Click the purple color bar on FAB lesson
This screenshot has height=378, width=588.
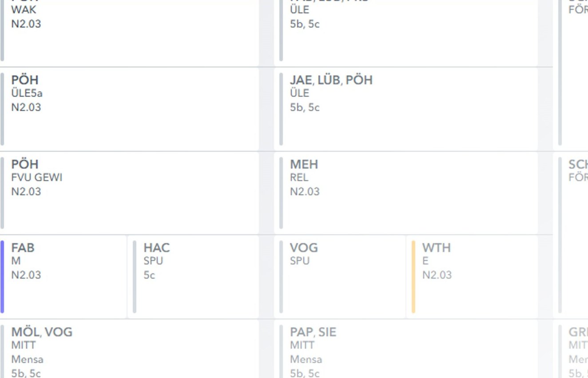pyautogui.click(x=2, y=277)
